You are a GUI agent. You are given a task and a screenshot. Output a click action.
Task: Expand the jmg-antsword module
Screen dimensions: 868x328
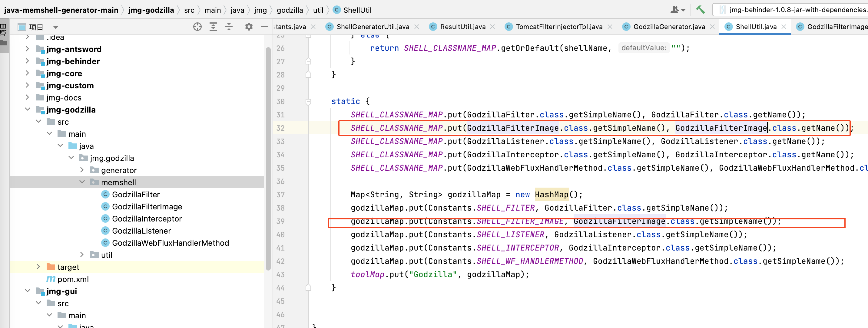pyautogui.click(x=28, y=49)
